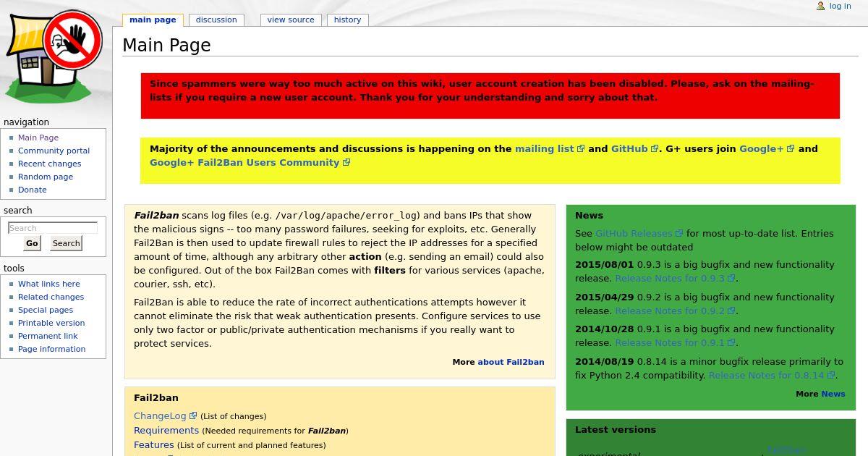Switch to the discussion tab

(x=216, y=20)
